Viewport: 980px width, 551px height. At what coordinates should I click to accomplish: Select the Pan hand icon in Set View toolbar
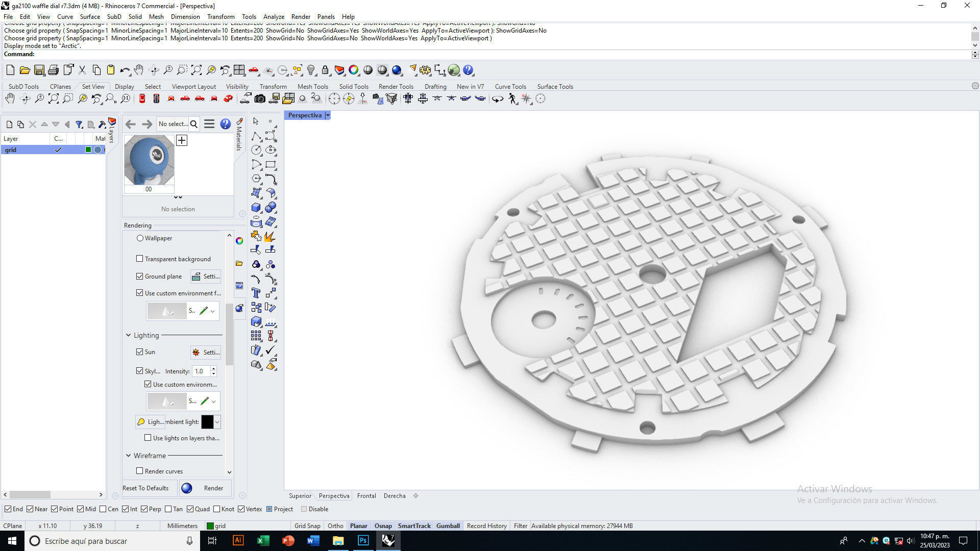(10, 98)
